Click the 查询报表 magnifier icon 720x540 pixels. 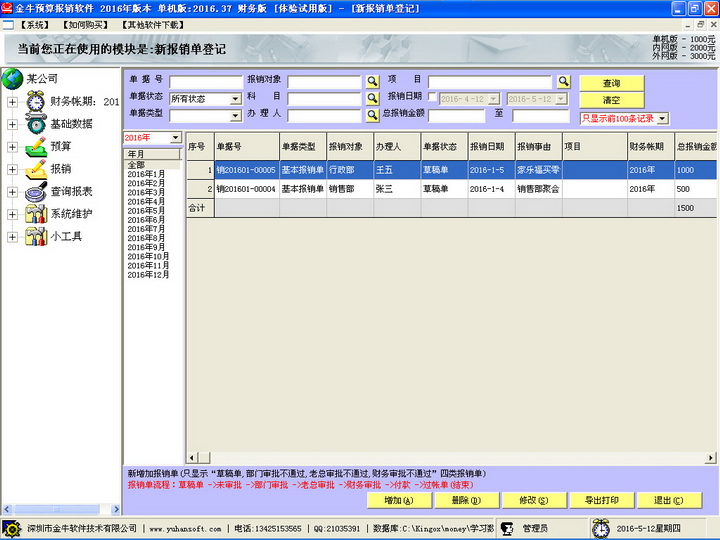[x=35, y=191]
